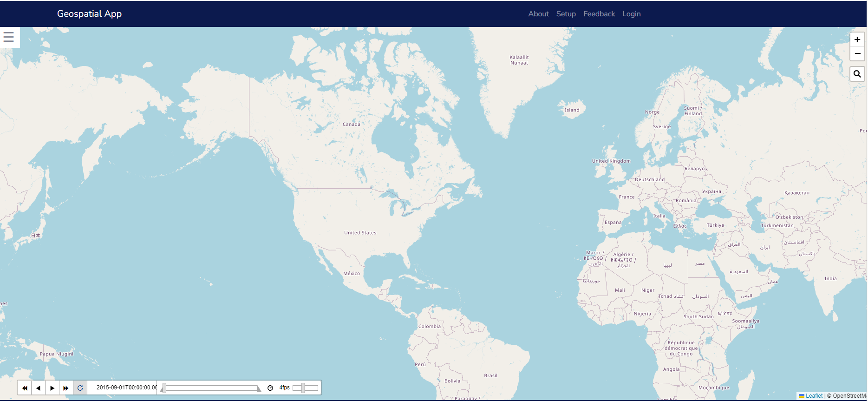Zoom in on the map
The height and width of the screenshot is (401, 868).
(x=857, y=39)
